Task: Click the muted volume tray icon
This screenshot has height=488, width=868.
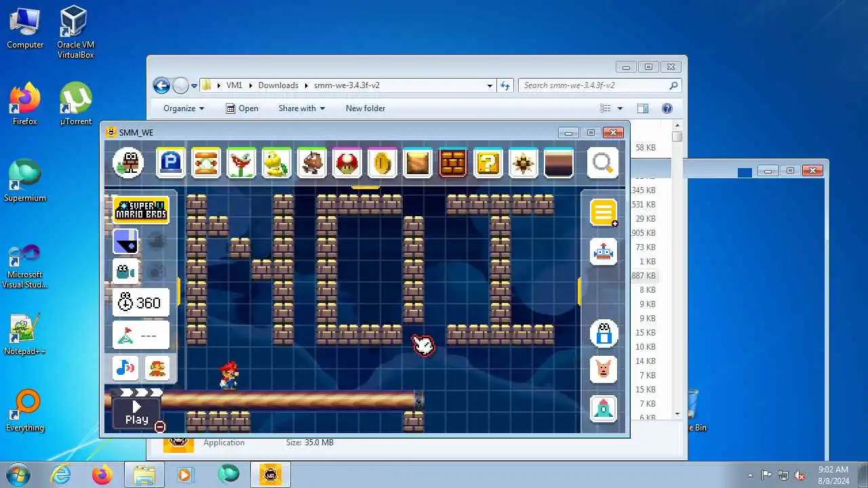Action: [800, 475]
